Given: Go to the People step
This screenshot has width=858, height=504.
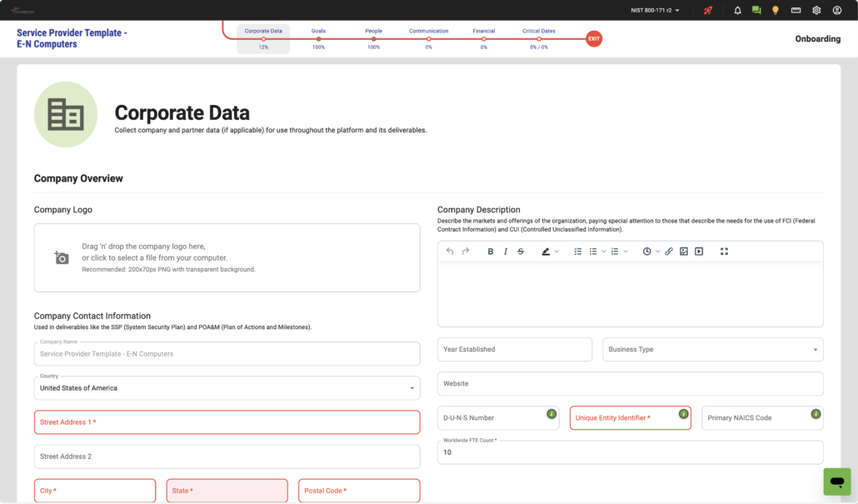Looking at the screenshot, I should 374,38.
